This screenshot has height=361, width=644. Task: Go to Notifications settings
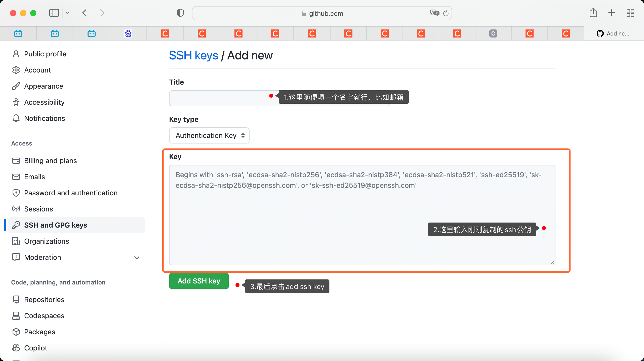[45, 118]
